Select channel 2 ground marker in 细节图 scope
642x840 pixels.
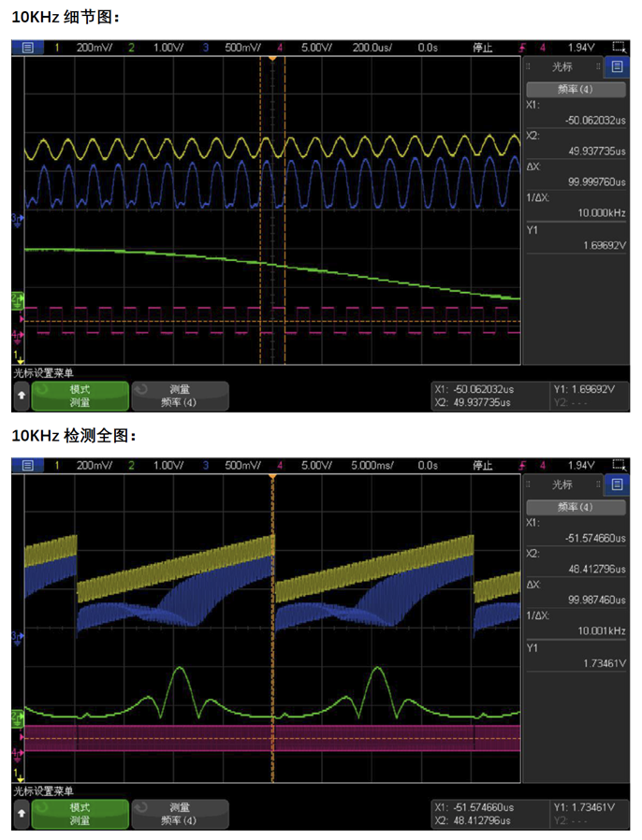click(x=17, y=297)
